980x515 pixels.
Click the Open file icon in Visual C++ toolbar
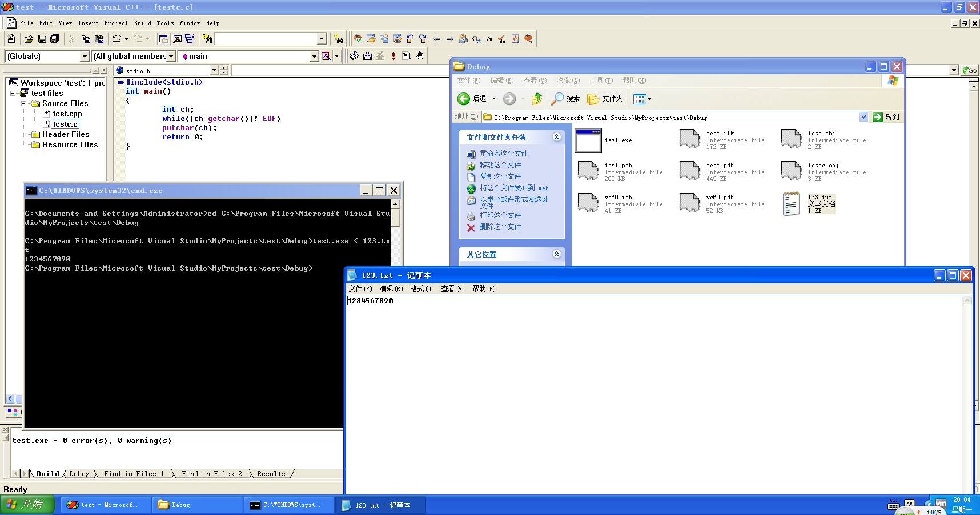(29, 39)
